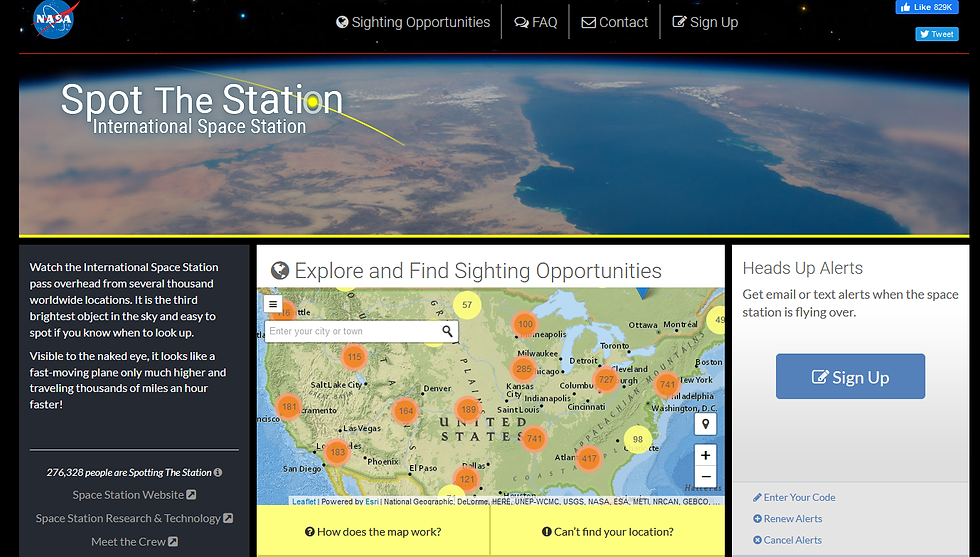Screen dimensions: 980x557
Task: Open Sighting Opportunities menu item
Action: pyautogui.click(x=413, y=23)
